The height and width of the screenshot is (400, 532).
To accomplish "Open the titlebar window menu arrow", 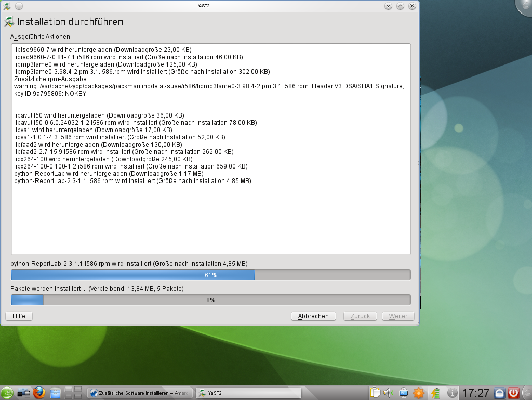I will click(x=388, y=6).
